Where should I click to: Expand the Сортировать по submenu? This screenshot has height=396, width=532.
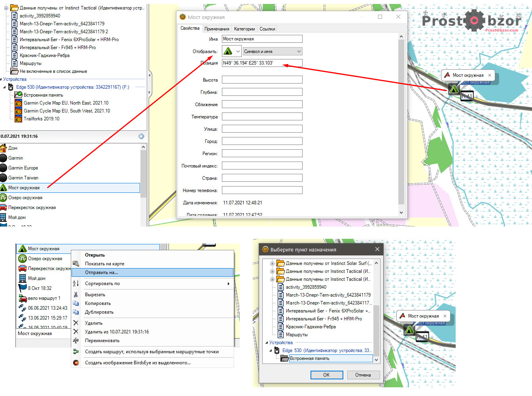tap(228, 284)
